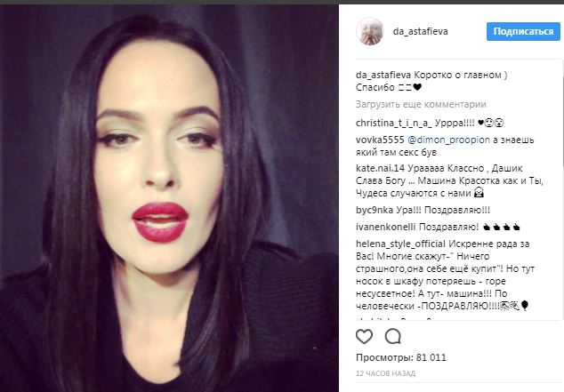Follow the @dimon_proopion mention link
The height and width of the screenshot is (392, 564).
448,140
